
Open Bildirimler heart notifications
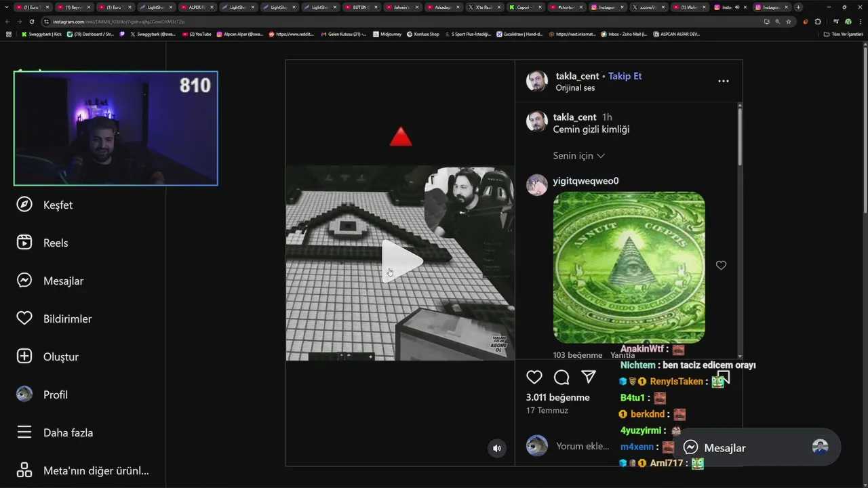point(54,319)
